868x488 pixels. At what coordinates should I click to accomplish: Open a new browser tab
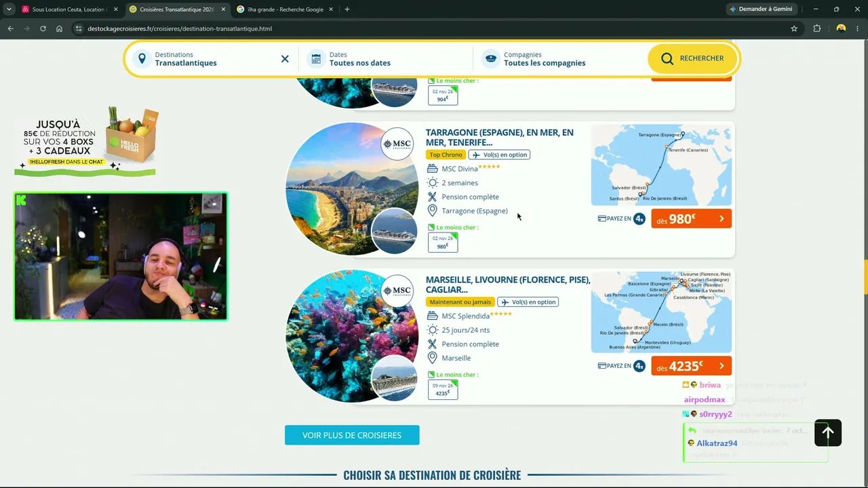[x=347, y=9]
